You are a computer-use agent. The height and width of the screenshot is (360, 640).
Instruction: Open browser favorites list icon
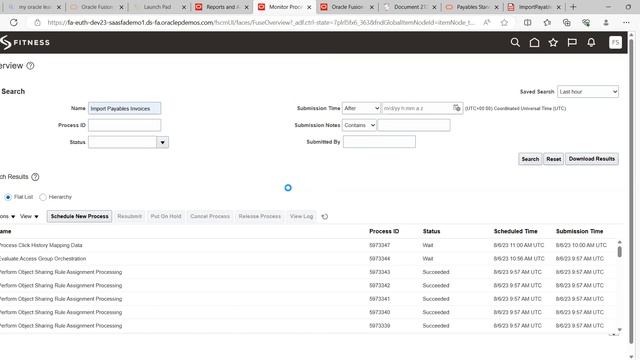tap(547, 22)
